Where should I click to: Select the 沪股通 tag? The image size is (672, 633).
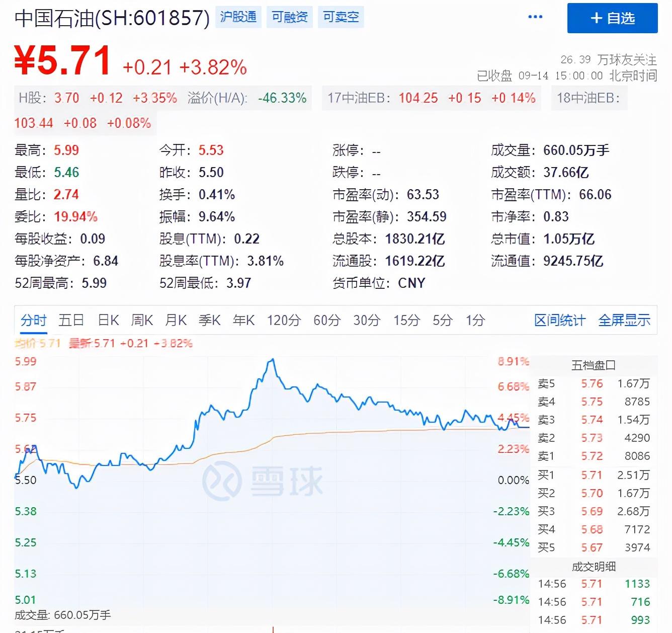pyautogui.click(x=238, y=17)
